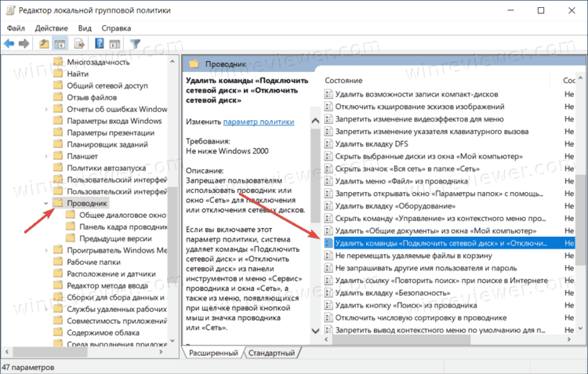
Task: Open the «Файл» menu
Action: pos(16,28)
